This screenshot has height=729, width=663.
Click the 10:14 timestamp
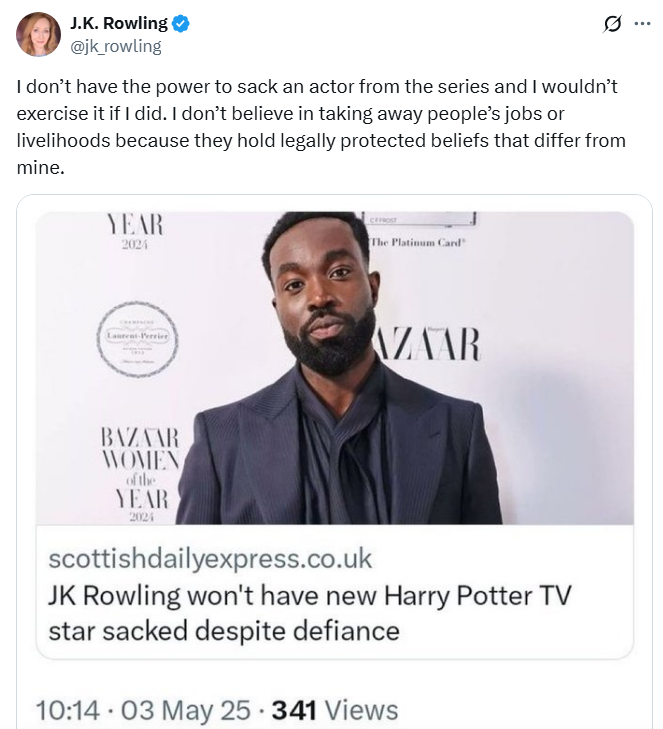point(68,710)
